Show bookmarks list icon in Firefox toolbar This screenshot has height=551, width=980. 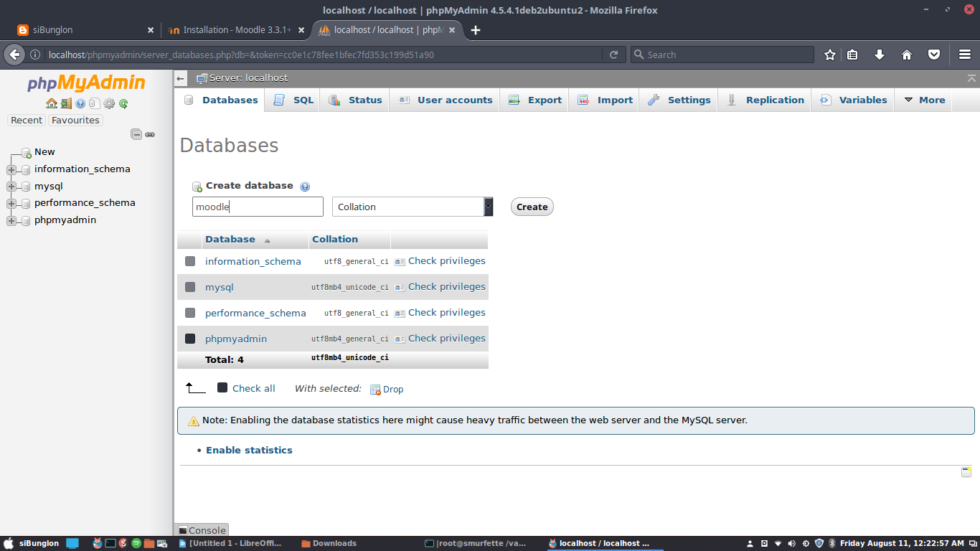pyautogui.click(x=852, y=55)
